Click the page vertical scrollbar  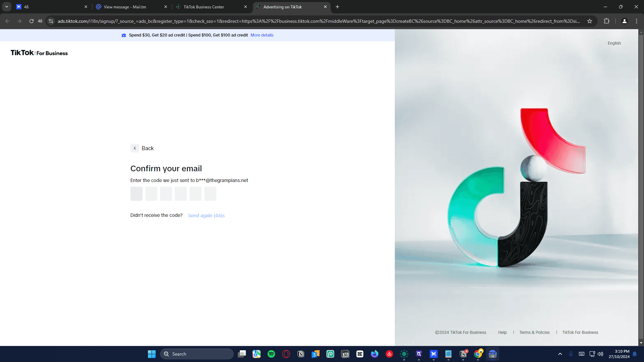click(641, 188)
